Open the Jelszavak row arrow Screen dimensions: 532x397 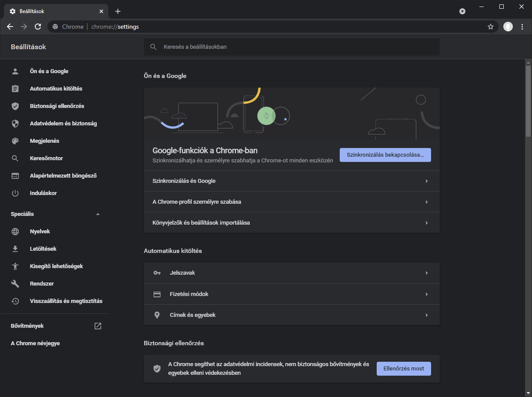coord(427,273)
